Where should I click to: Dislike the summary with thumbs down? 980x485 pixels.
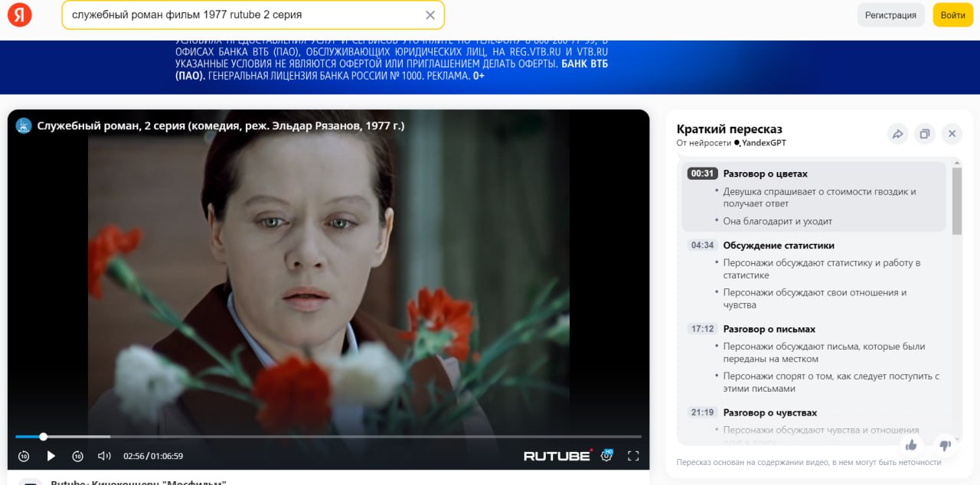coord(946,444)
